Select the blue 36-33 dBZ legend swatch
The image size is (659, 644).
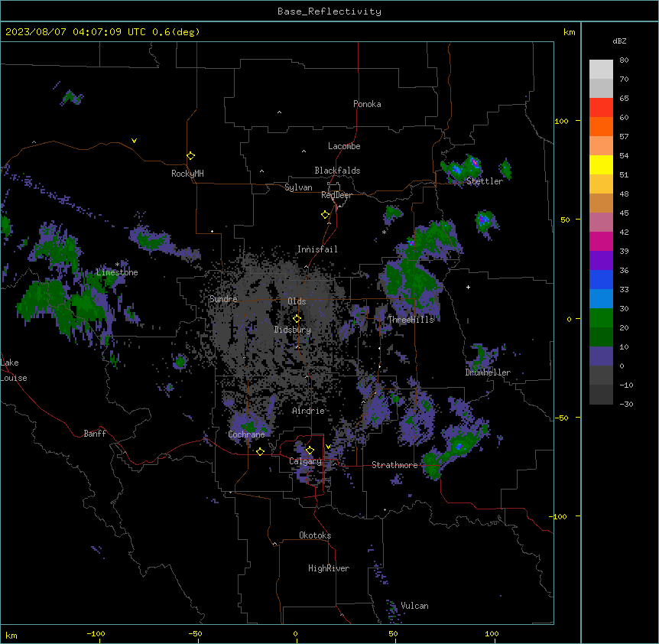(601, 279)
